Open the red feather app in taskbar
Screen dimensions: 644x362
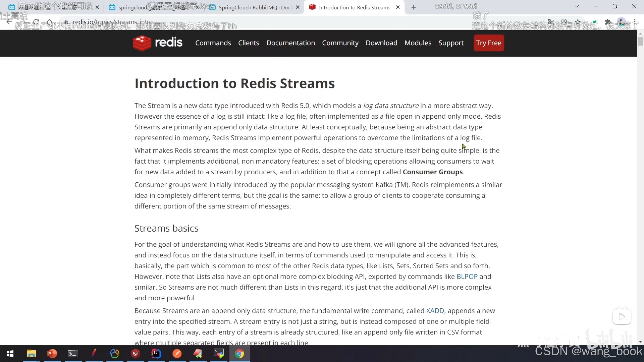tap(94, 354)
